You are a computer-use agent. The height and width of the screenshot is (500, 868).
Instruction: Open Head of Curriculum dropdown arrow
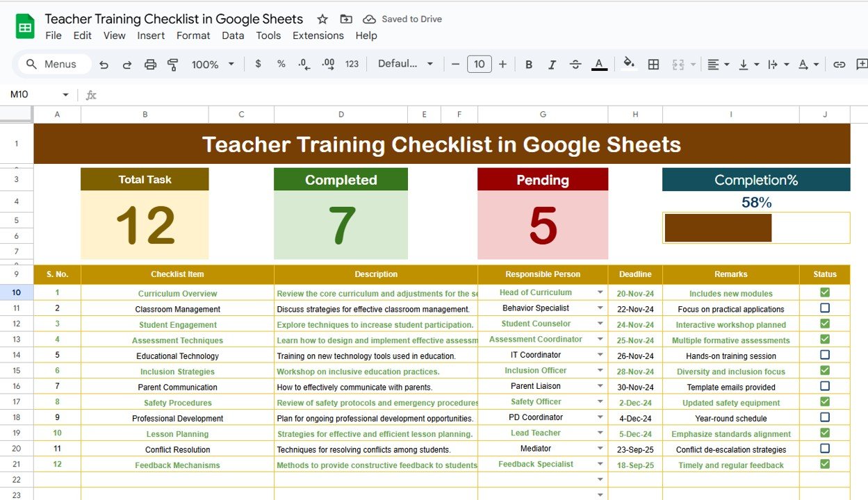pyautogui.click(x=600, y=292)
